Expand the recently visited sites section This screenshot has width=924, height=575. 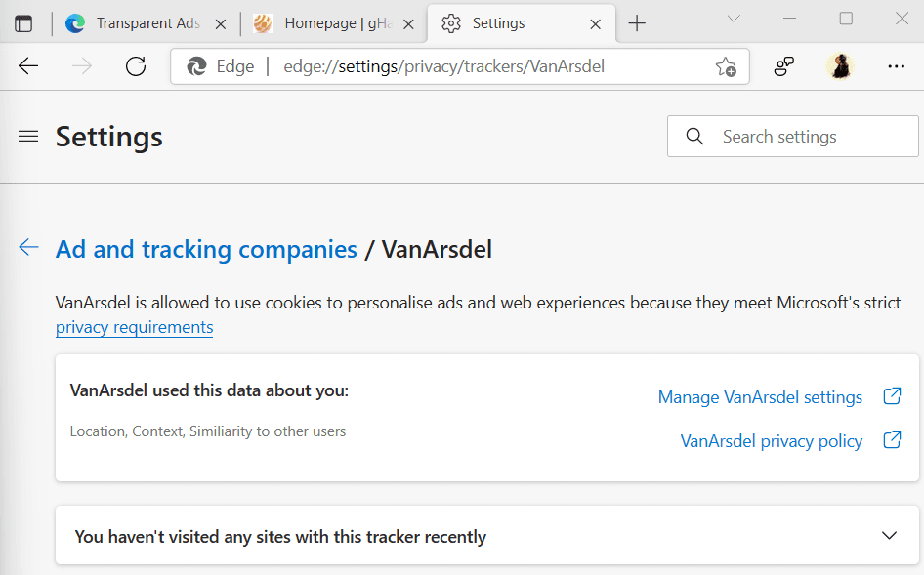889,535
